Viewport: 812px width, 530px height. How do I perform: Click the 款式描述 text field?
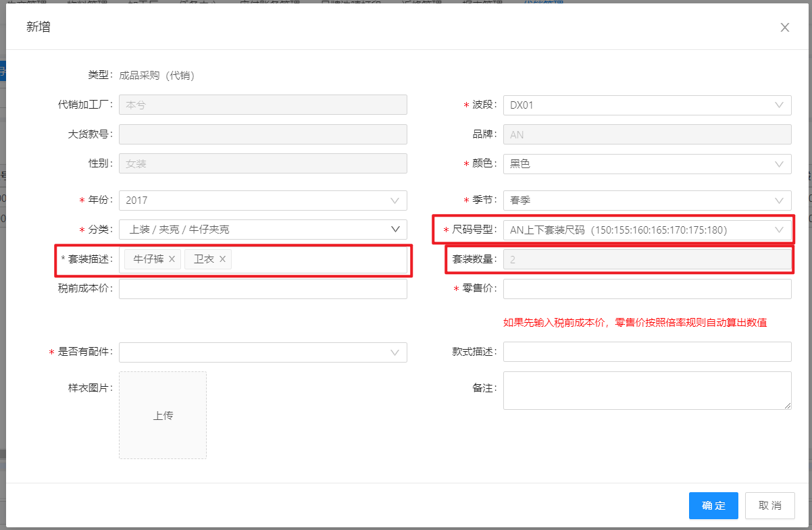pyautogui.click(x=646, y=352)
